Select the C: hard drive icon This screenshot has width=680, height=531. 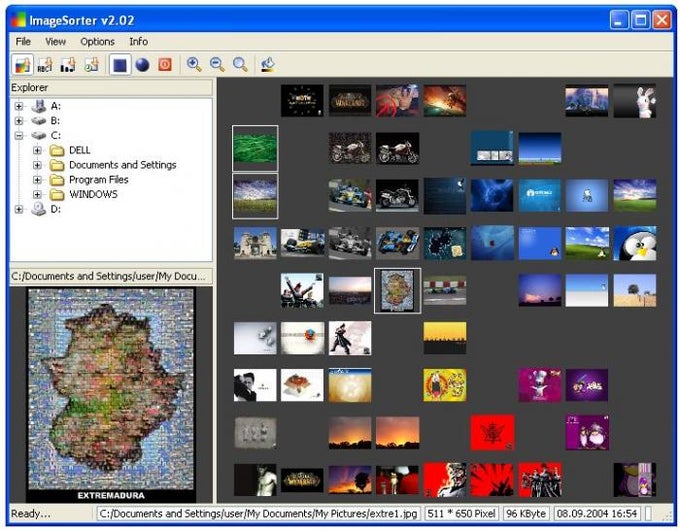(x=39, y=135)
